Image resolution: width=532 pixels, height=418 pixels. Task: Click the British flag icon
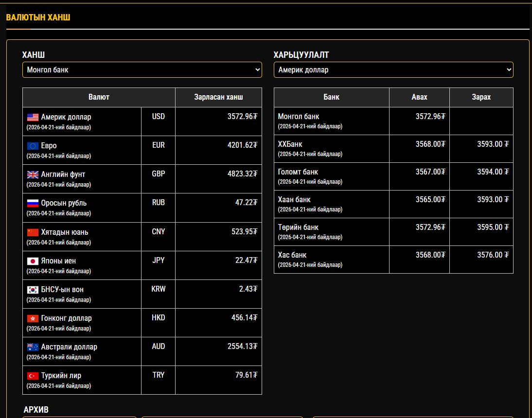[x=33, y=174]
